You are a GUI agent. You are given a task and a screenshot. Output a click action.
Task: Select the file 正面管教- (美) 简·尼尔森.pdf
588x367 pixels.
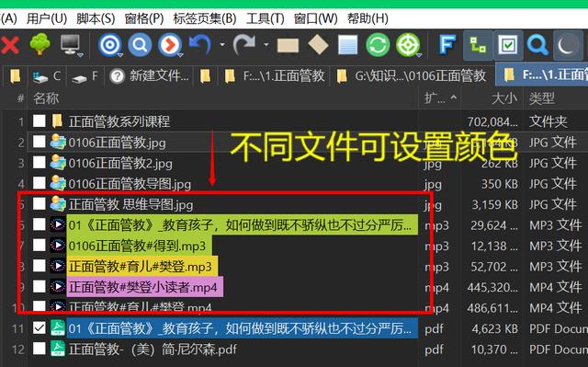coord(153,350)
